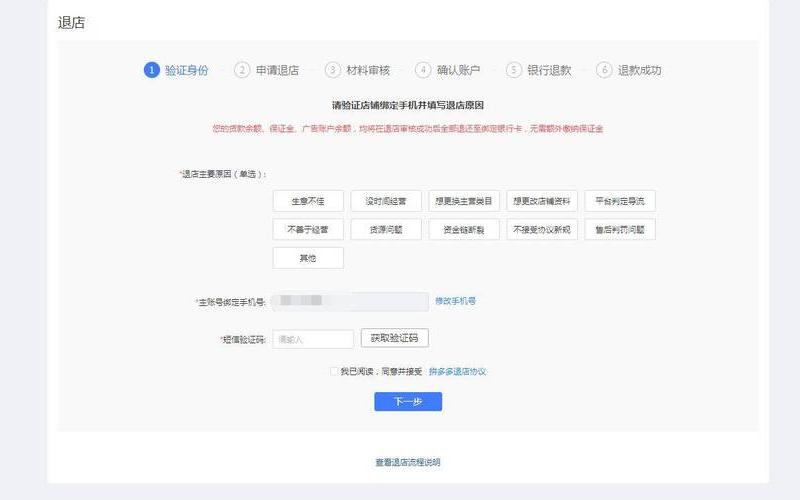Click the 退款成功 step label
800x500 pixels.
640,70
